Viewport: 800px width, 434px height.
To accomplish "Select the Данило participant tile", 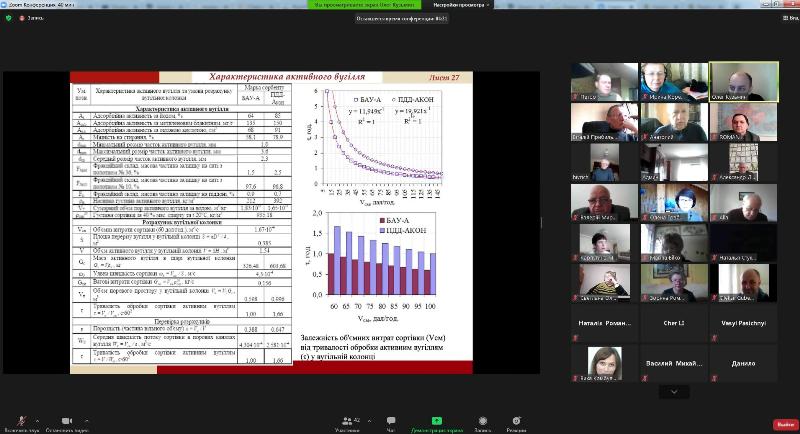I will pos(743,364).
